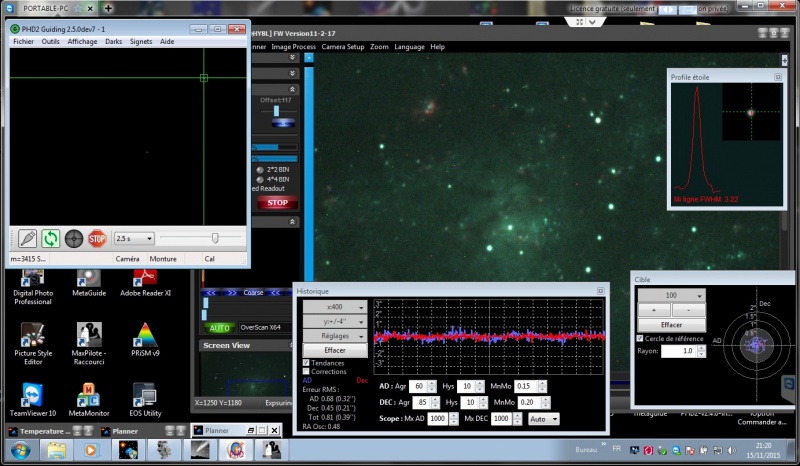Screen dimensions: 800x466
Task: Click the PHD2 connect equipment icon
Action: coord(27,238)
